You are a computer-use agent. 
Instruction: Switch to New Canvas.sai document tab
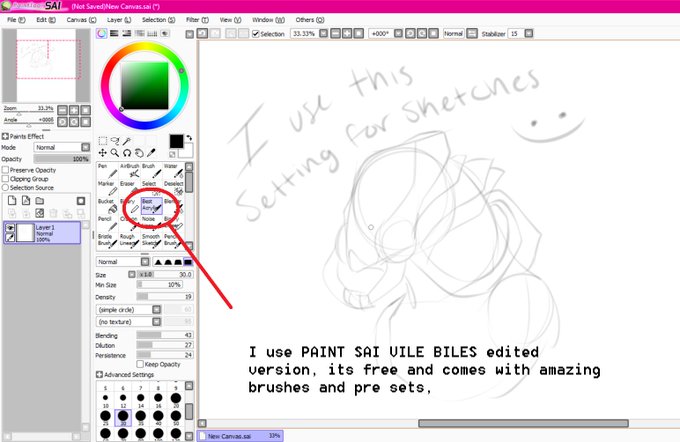pos(241,436)
